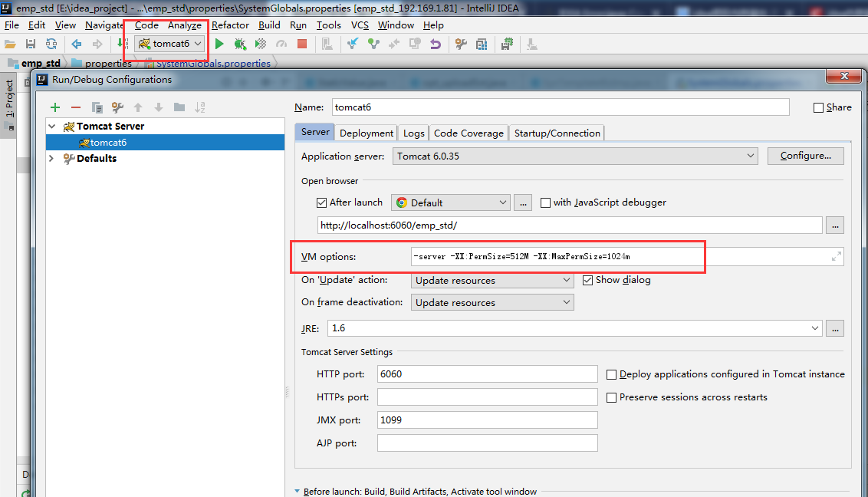Screen dimensions: 868x497
Task: Run tomcat6 with the green play icon
Action: click(x=219, y=44)
